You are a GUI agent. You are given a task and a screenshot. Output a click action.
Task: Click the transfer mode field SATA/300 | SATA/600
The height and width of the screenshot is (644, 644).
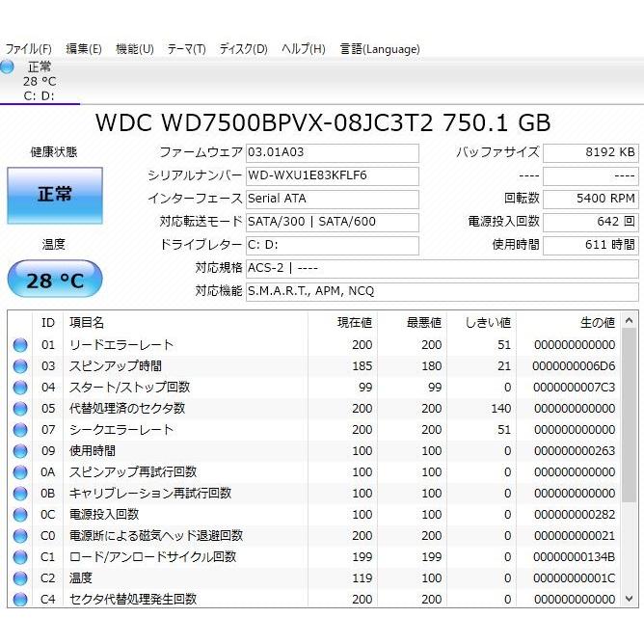click(333, 222)
